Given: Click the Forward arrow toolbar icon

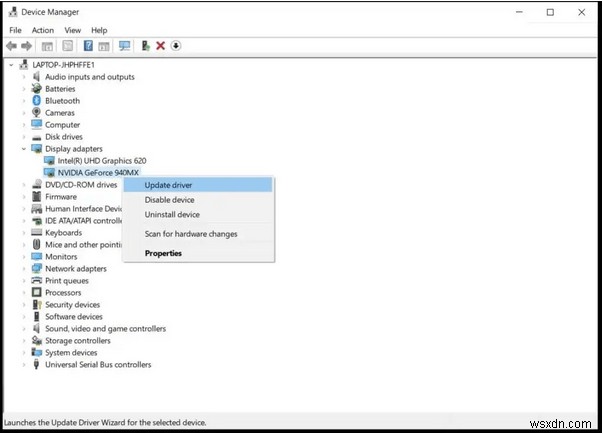Looking at the screenshot, I should pyautogui.click(x=26, y=46).
